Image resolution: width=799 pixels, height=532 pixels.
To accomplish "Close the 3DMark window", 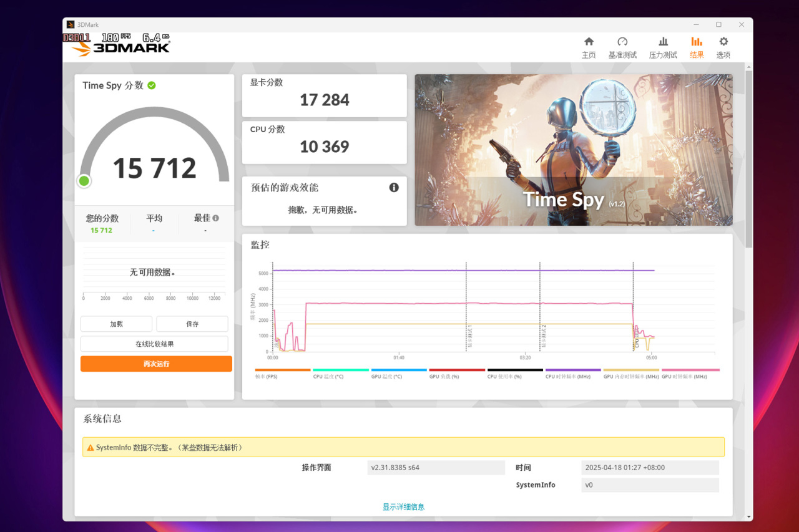I will (742, 24).
